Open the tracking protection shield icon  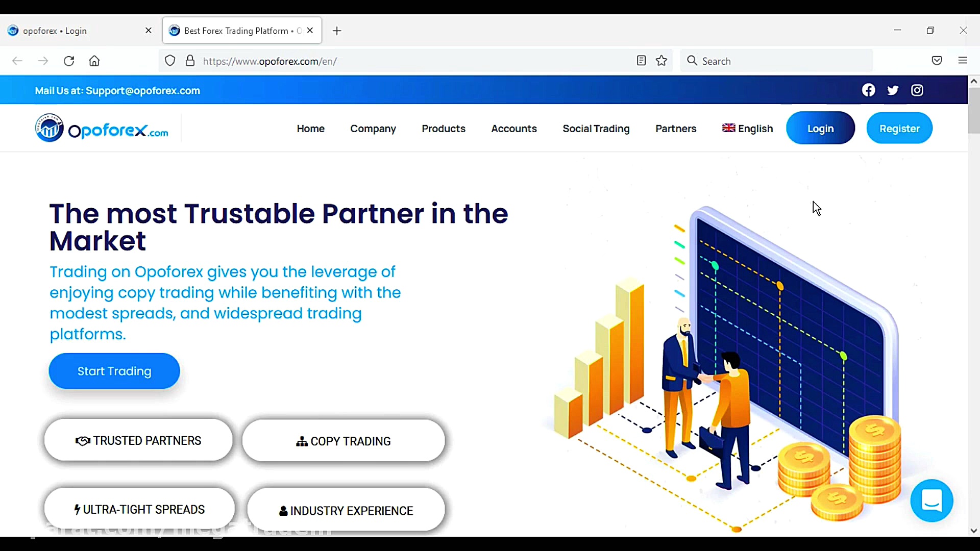(170, 61)
